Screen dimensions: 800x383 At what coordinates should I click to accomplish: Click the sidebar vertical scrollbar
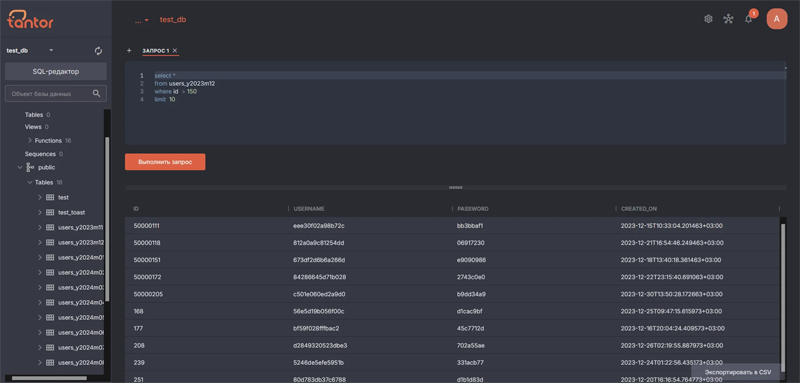click(x=107, y=219)
